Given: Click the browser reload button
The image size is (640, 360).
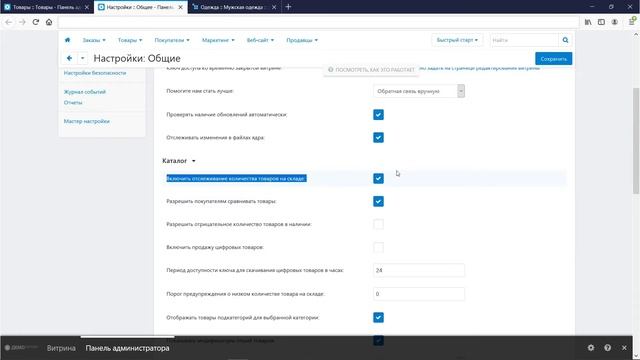Looking at the screenshot, I should pyautogui.click(x=36, y=22).
